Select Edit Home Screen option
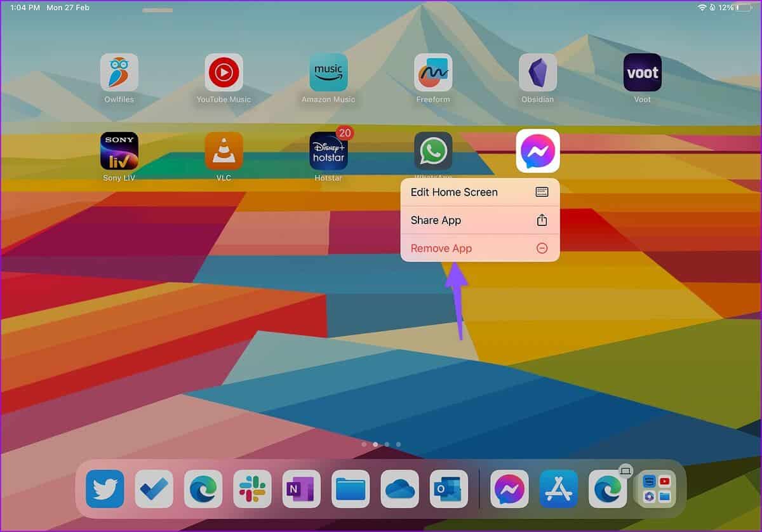 [x=480, y=192]
